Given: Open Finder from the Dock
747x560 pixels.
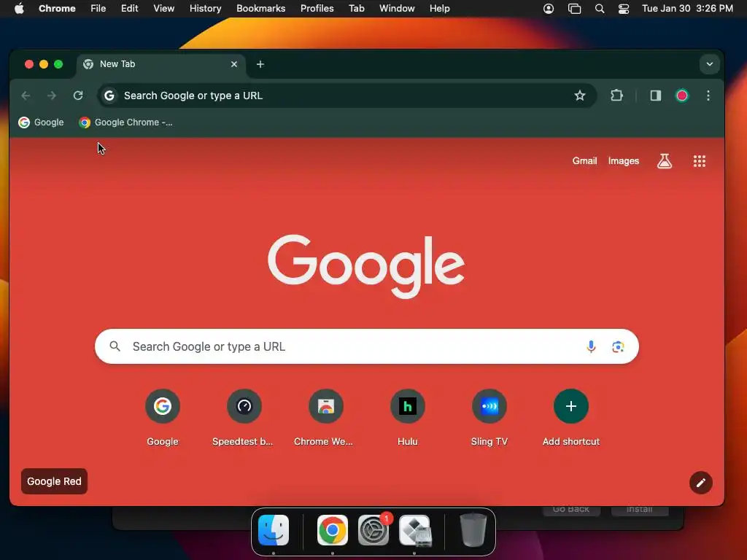Looking at the screenshot, I should (274, 530).
